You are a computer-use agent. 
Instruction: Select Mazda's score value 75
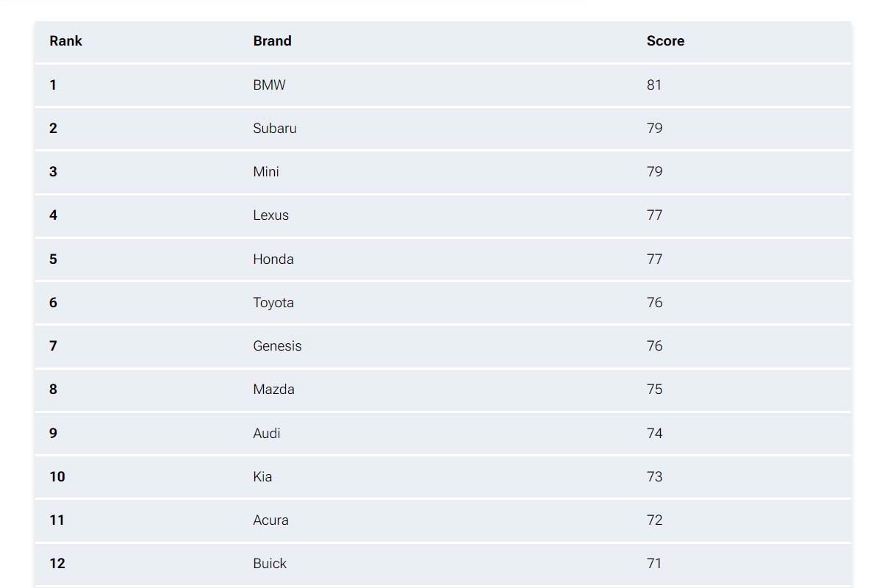[654, 390]
